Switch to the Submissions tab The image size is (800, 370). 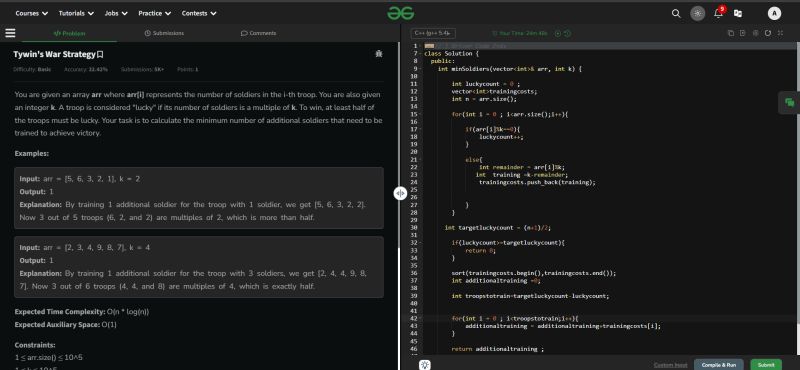pos(164,33)
